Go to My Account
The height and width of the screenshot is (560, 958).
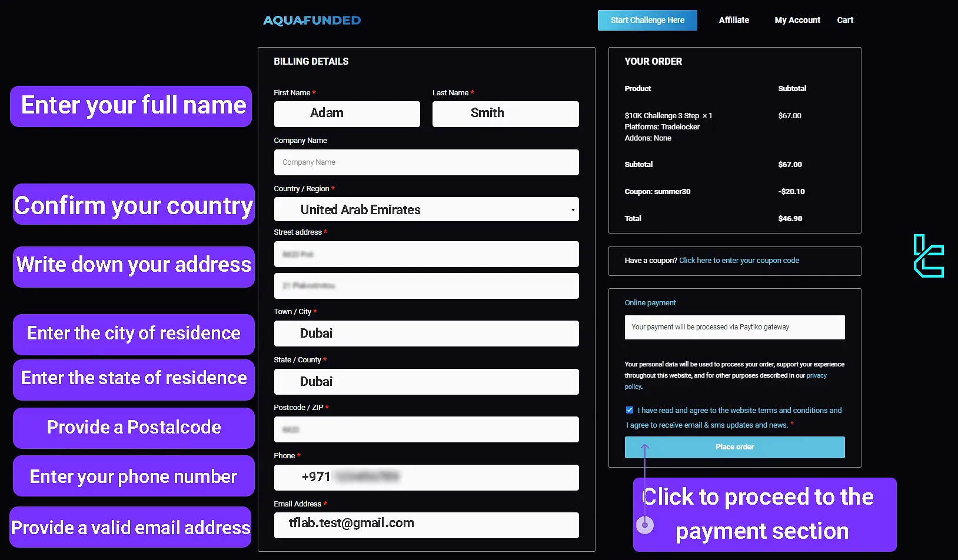797,20
